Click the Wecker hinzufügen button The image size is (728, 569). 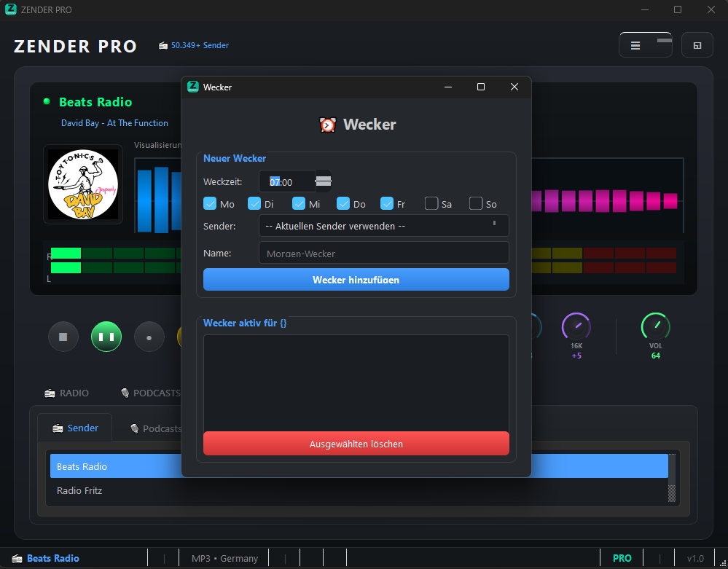(x=356, y=280)
